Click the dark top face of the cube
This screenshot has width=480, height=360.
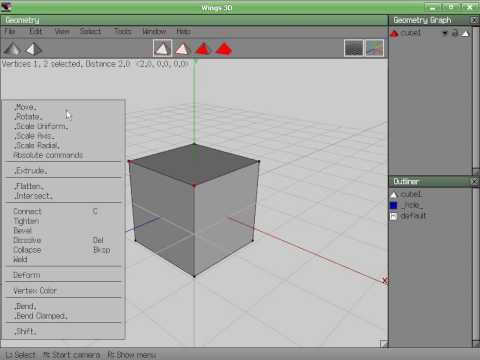point(194,163)
